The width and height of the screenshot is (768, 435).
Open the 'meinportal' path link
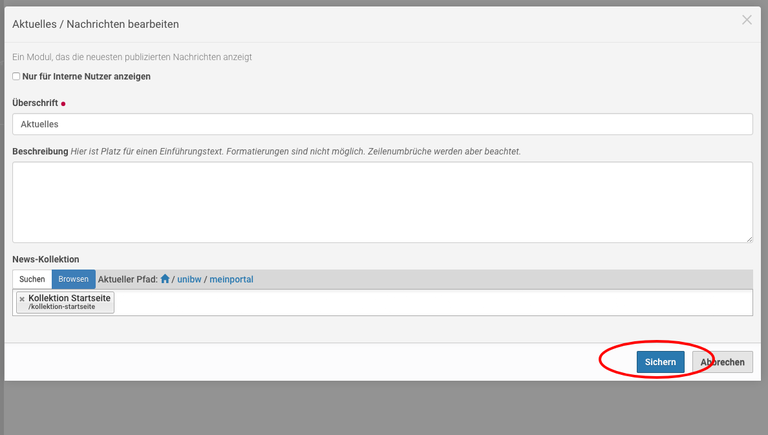pos(231,279)
